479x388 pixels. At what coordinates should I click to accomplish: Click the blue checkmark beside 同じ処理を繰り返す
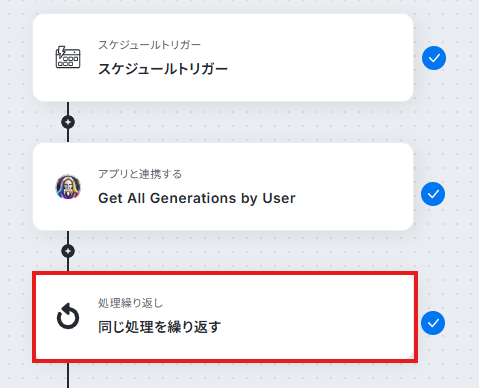[433, 323]
